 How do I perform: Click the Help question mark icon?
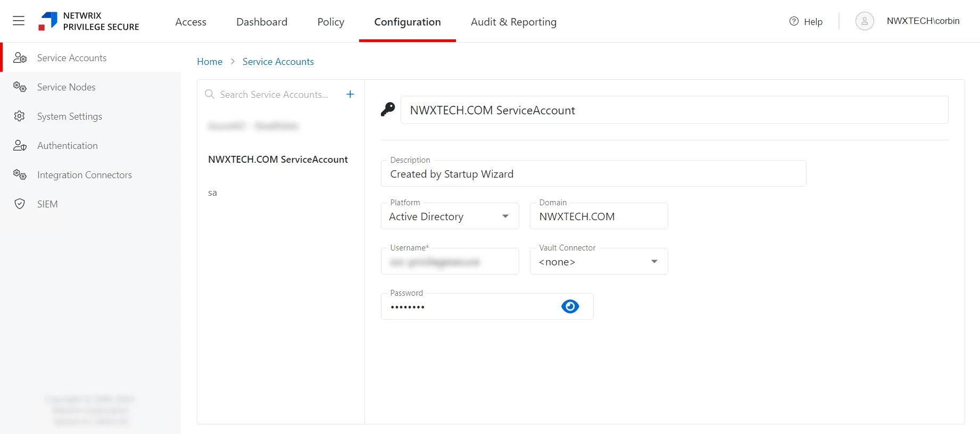coord(794,21)
